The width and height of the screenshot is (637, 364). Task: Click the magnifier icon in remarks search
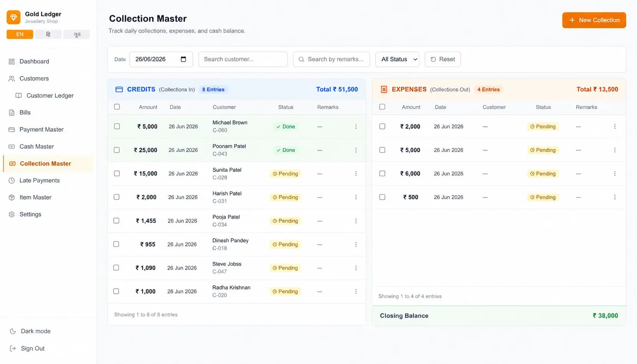(301, 60)
